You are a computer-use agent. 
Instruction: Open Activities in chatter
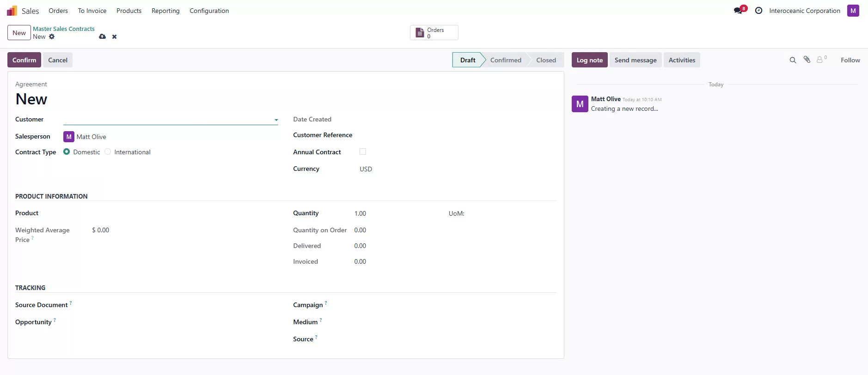(x=682, y=60)
